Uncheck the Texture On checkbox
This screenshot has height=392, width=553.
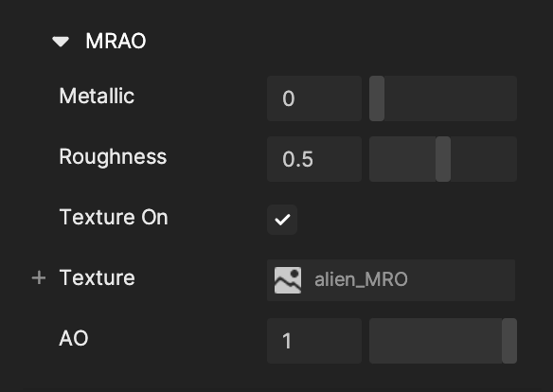282,220
